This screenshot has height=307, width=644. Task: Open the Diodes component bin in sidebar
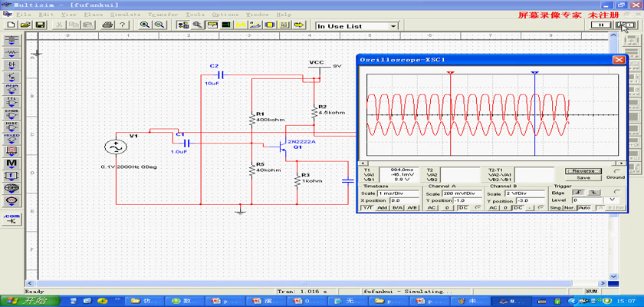[12, 66]
